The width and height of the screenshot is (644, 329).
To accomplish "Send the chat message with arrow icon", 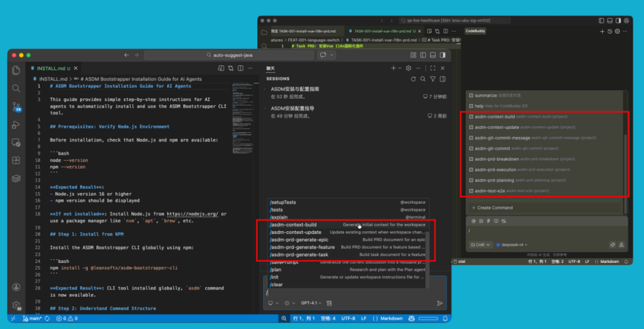I will pos(440,303).
